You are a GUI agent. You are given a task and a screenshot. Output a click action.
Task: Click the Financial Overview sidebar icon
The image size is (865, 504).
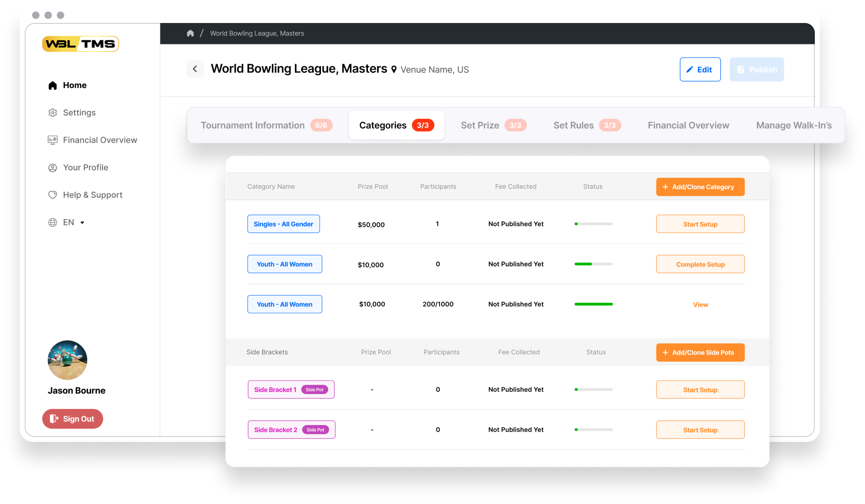[x=53, y=140]
